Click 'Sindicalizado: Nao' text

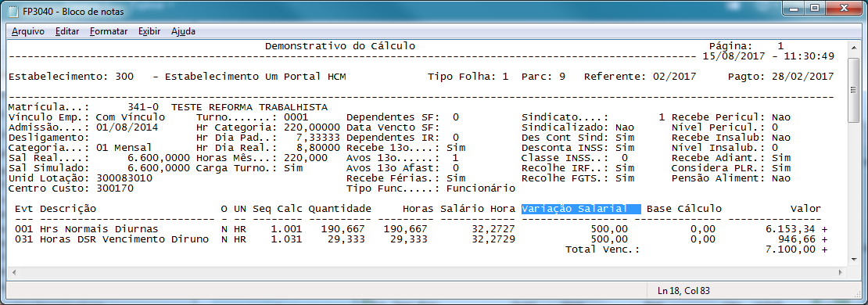(x=577, y=127)
